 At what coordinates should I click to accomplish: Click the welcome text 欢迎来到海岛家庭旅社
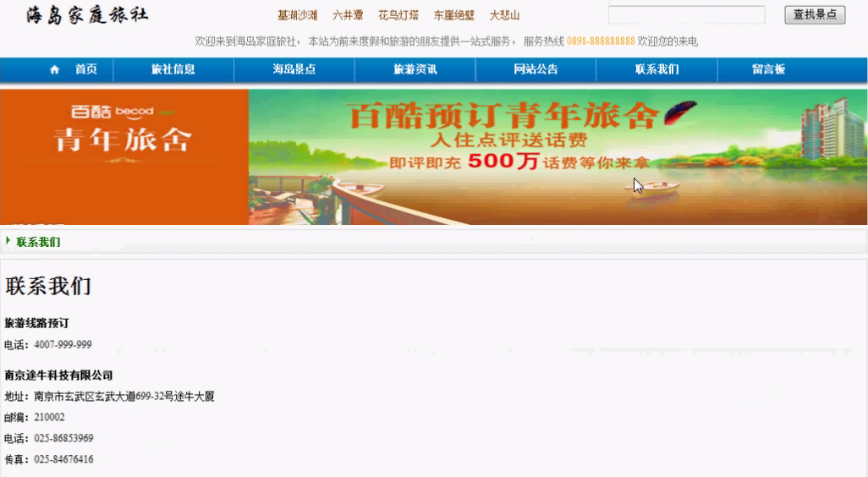(246, 41)
